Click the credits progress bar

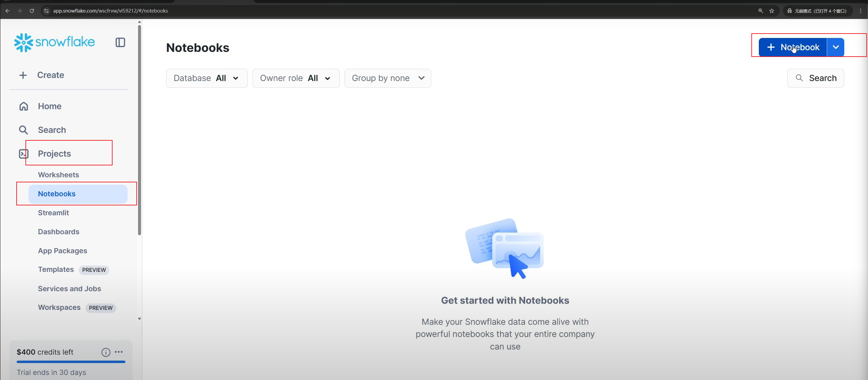tap(71, 362)
